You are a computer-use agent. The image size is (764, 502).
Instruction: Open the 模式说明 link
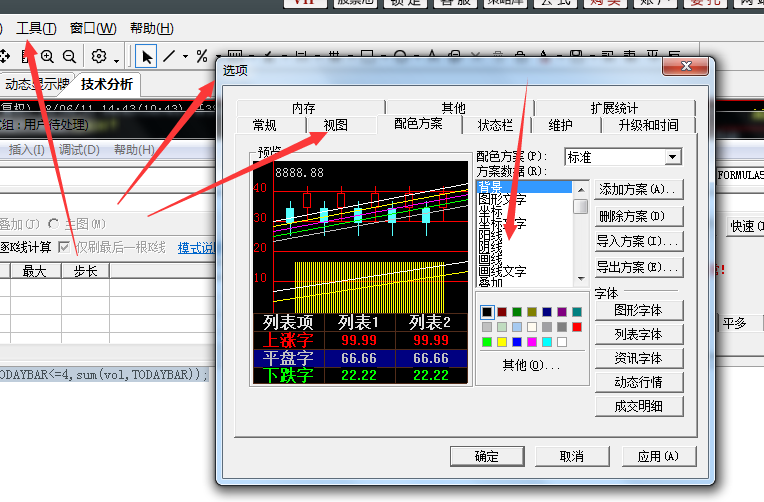pos(196,248)
